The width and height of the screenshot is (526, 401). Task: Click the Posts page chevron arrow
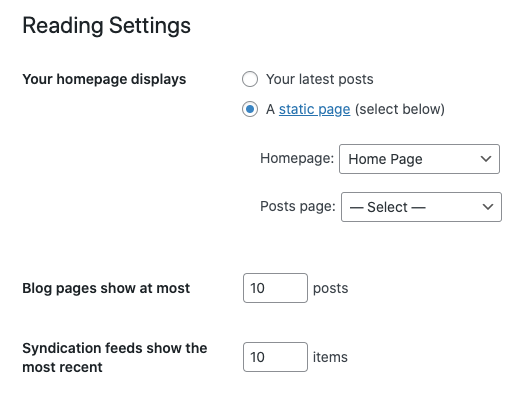coord(488,207)
